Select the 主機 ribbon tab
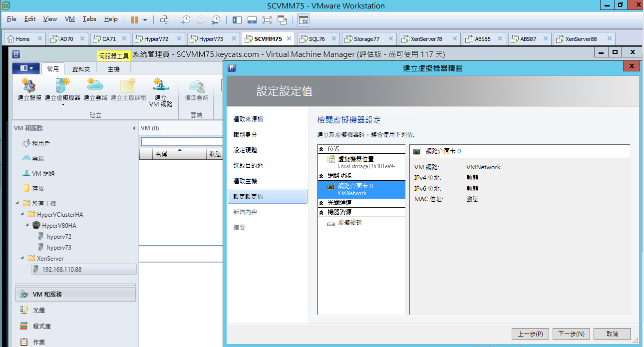 [114, 69]
